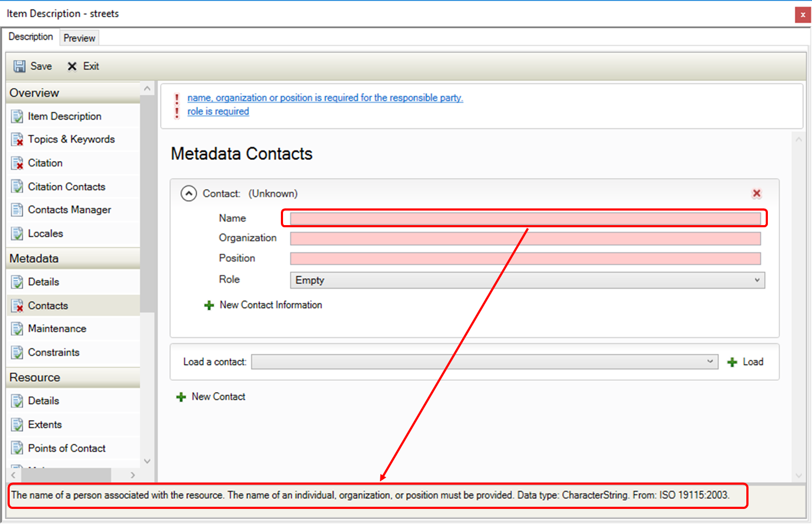Expand the Load a contact combo box
This screenshot has height=524, width=812.
click(484, 362)
